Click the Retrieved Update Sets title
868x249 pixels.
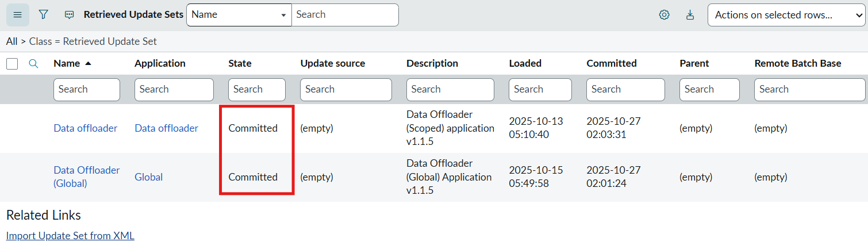pyautogui.click(x=133, y=15)
